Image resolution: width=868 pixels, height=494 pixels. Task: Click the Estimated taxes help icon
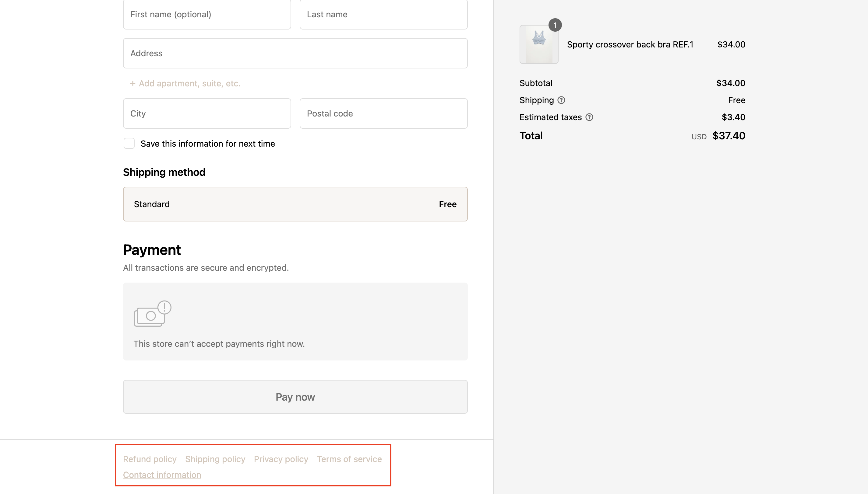coord(589,117)
